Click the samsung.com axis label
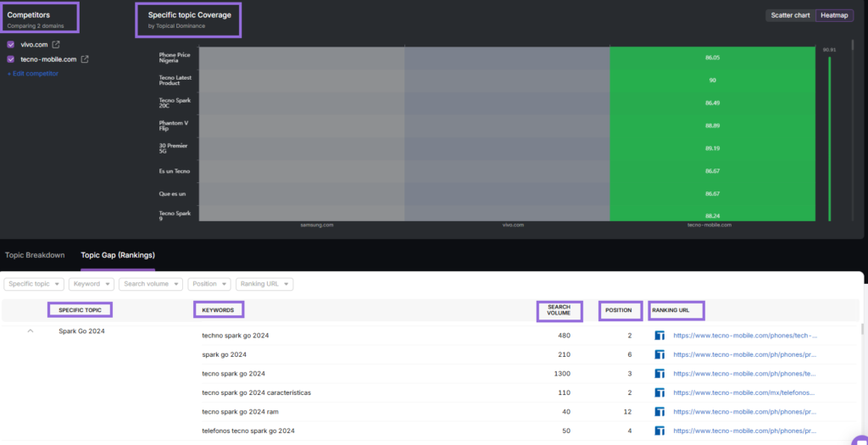Screen dimensions: 868x445 pyautogui.click(x=317, y=225)
